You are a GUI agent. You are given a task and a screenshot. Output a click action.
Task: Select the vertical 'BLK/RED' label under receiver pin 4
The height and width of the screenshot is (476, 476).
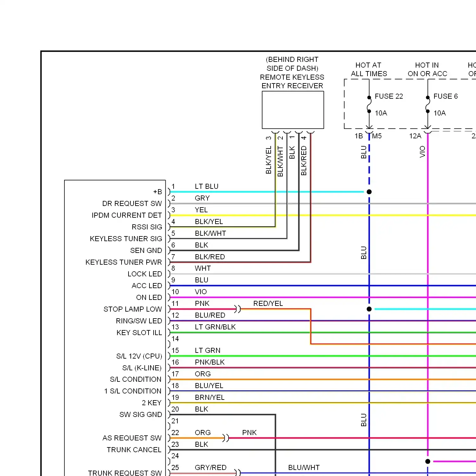pyautogui.click(x=304, y=161)
